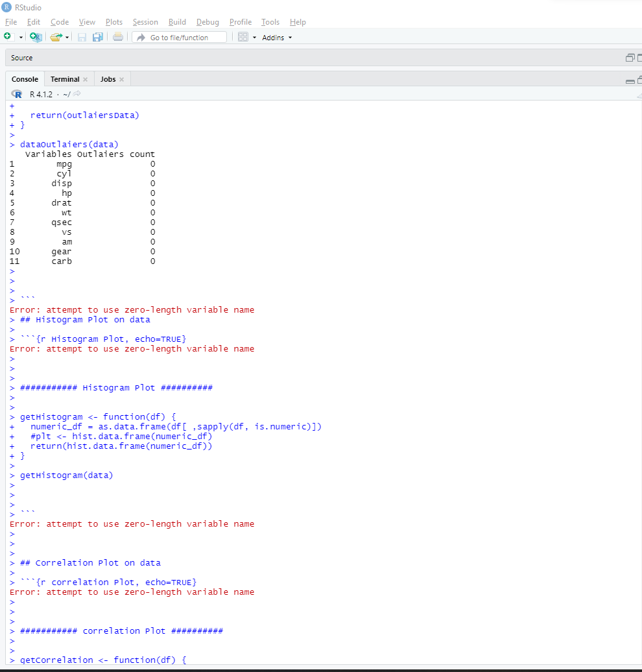Open the Addins dropdown
This screenshot has height=672, width=642.
click(275, 37)
